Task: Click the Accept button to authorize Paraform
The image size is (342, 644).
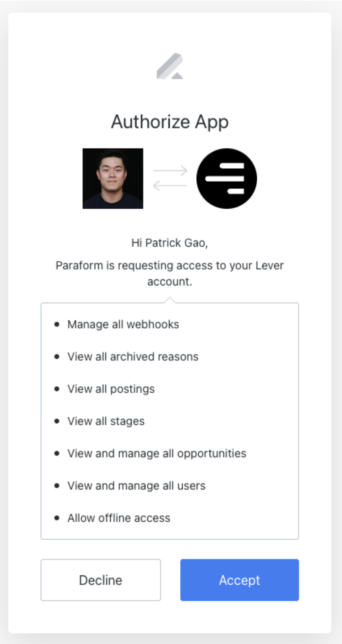Action: coord(239,580)
